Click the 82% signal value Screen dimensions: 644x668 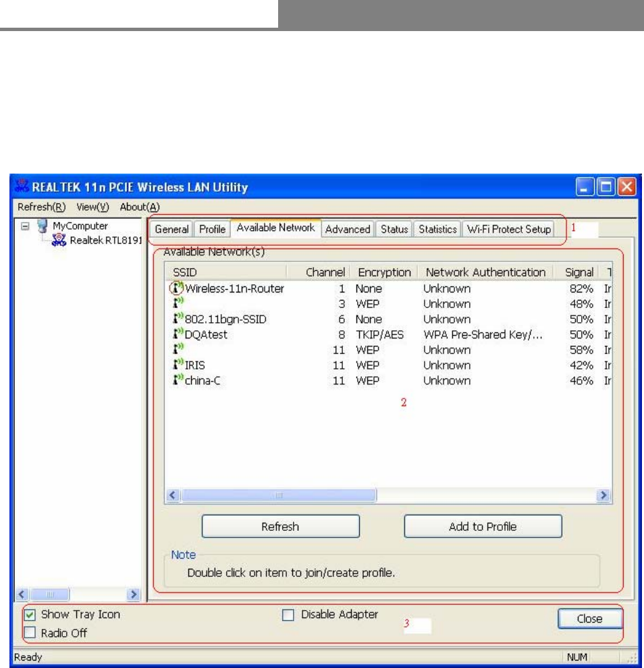pos(581,289)
